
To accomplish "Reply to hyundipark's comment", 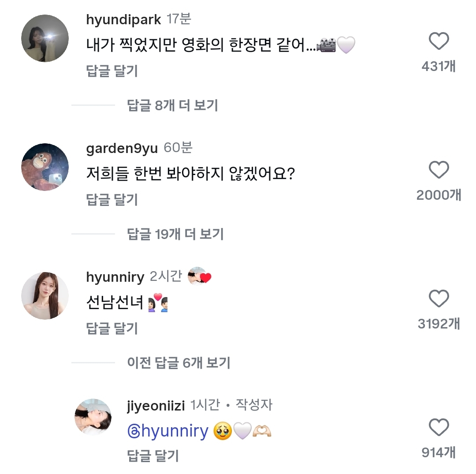I will point(112,71).
